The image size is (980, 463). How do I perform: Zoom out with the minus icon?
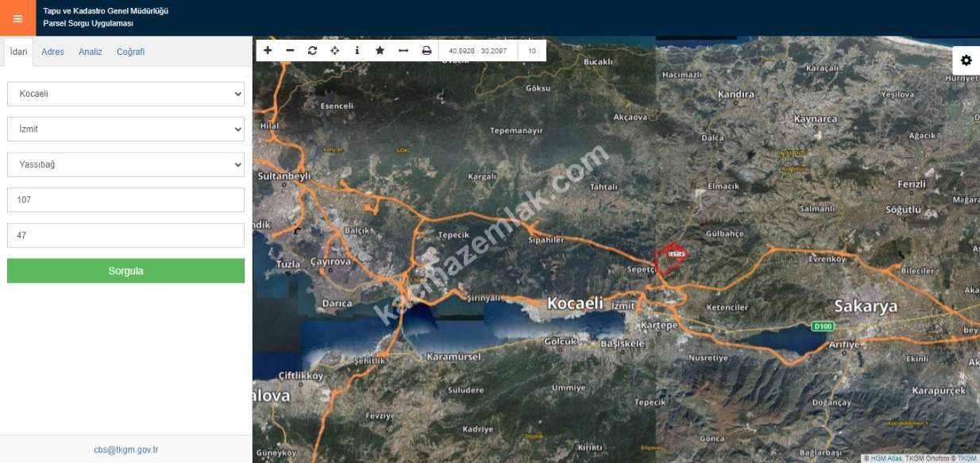point(290,51)
